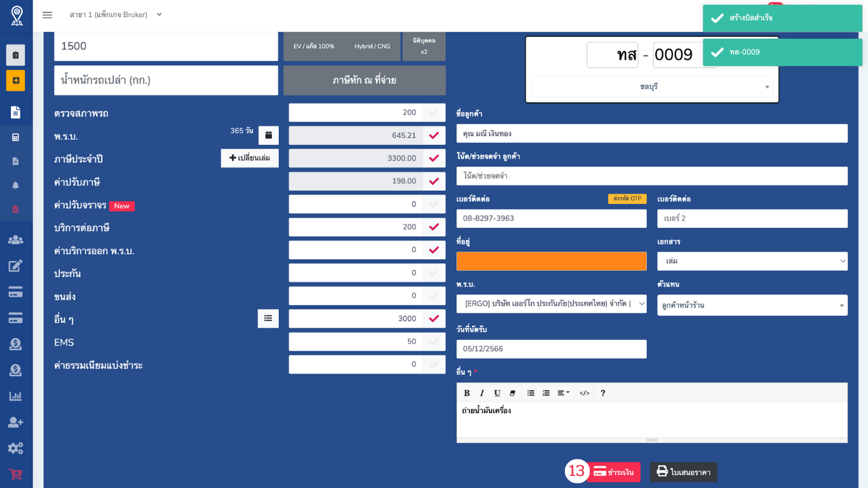The width and height of the screenshot is (868, 488).
Task: Apply italic in the notes editor
Action: (482, 393)
